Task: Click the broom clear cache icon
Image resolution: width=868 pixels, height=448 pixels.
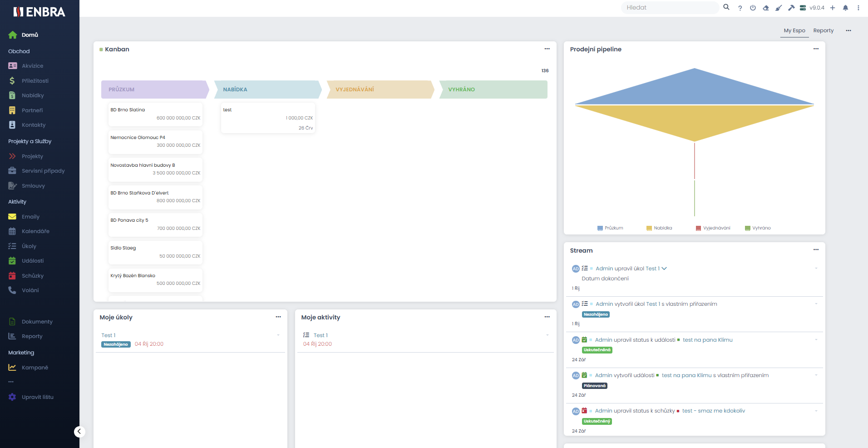Action: point(779,8)
